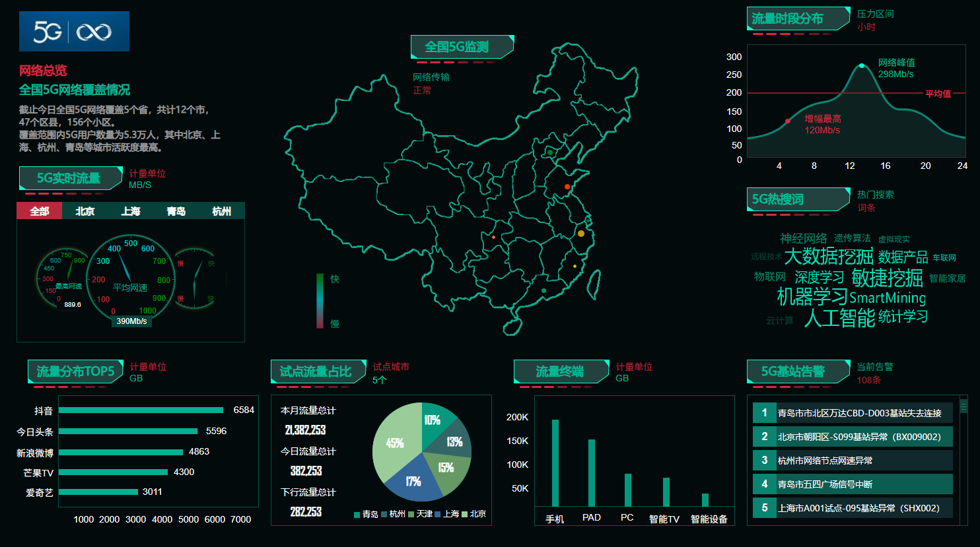Image resolution: width=980 pixels, height=547 pixels.
Task: Click the 增幅最高 red point marker
Action: click(x=788, y=121)
